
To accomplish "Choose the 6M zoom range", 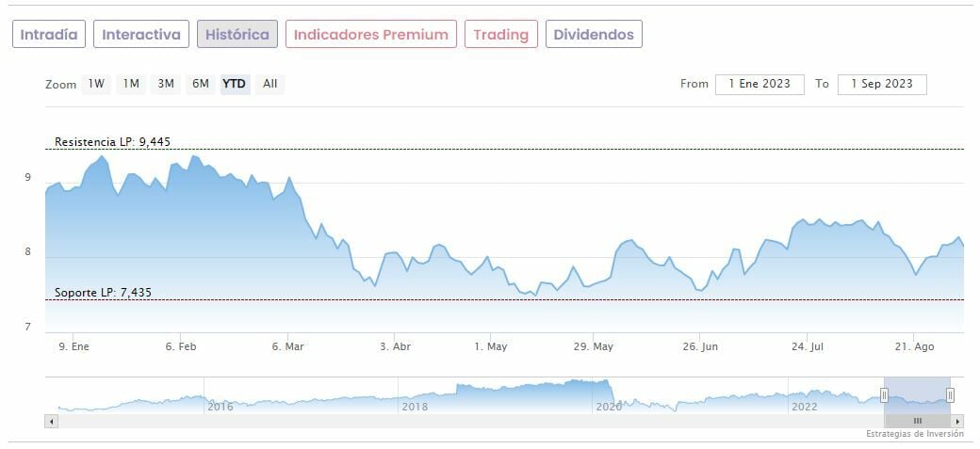I will pyautogui.click(x=201, y=84).
